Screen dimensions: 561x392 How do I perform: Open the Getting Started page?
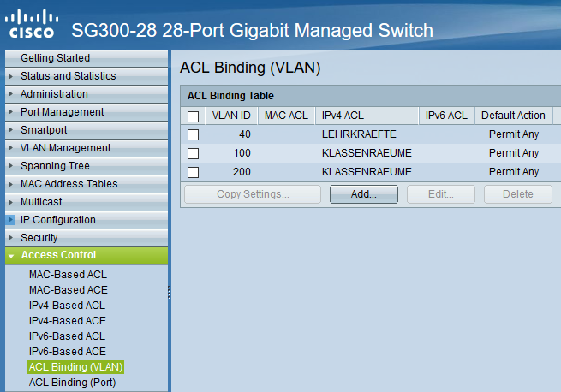[x=55, y=58]
